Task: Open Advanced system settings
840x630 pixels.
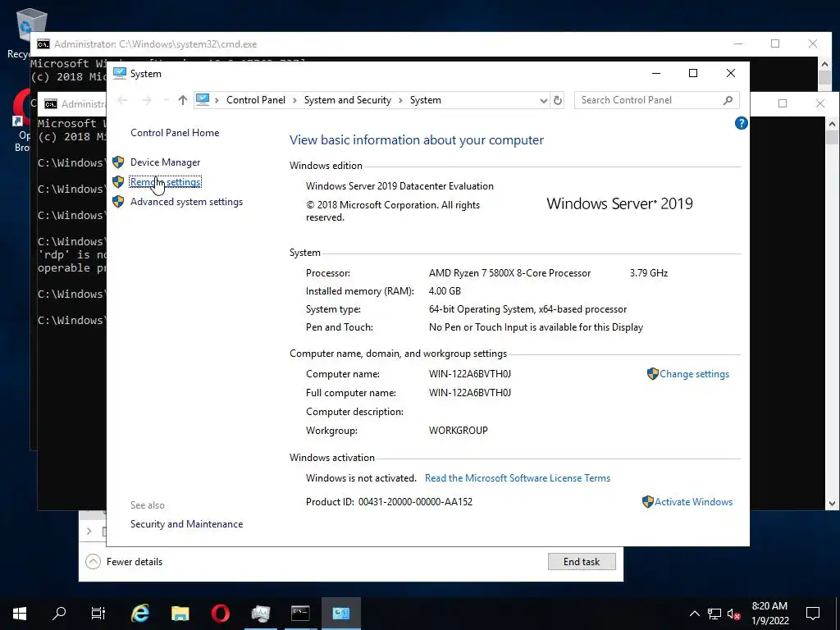Action: point(186,202)
